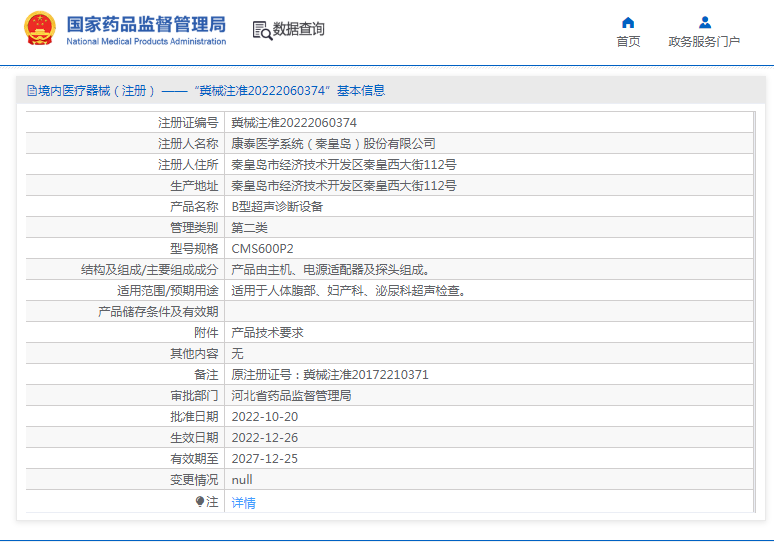Click the 适用范围/预期用途 label
Image resolution: width=774 pixels, height=542 pixels.
(x=167, y=291)
